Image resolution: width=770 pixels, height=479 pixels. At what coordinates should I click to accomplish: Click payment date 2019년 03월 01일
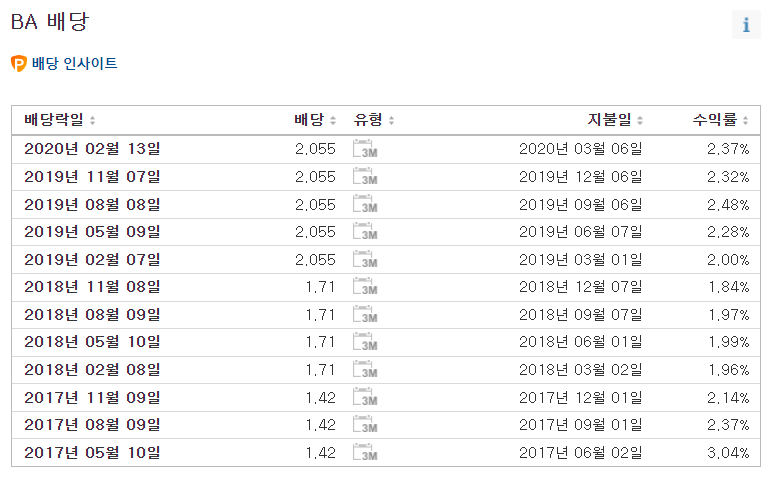pos(580,259)
